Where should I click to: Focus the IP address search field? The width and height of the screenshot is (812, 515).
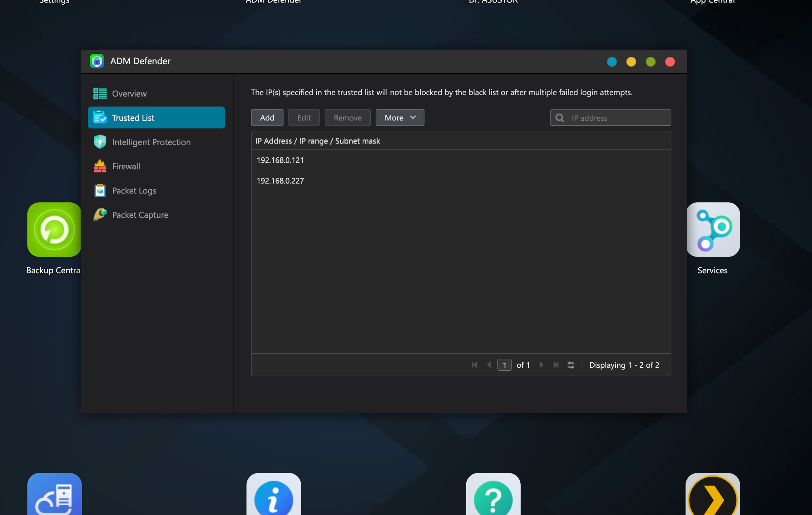pyautogui.click(x=610, y=118)
